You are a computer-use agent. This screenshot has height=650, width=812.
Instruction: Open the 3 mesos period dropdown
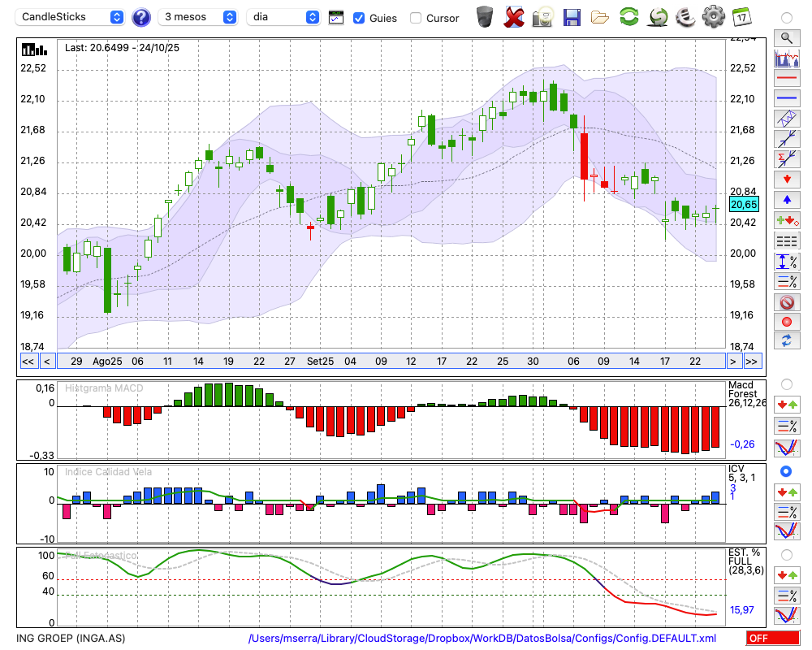[199, 17]
